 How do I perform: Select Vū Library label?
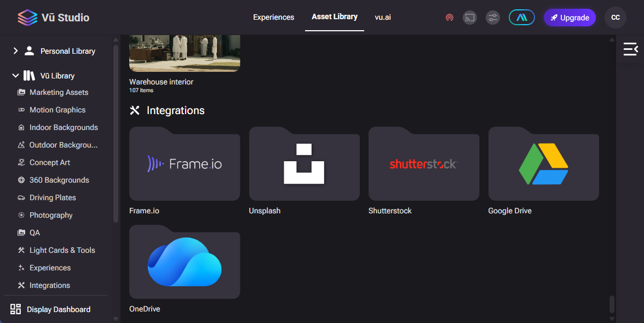[58, 76]
